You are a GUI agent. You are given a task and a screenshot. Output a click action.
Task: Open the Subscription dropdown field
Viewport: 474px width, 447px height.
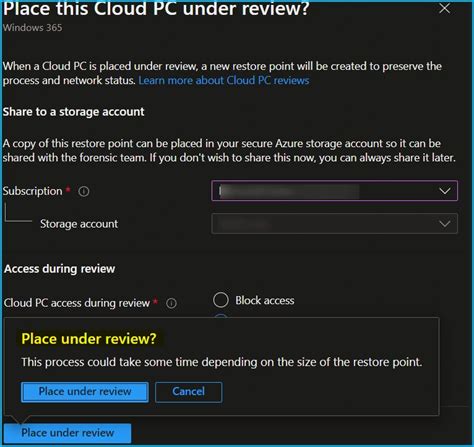tap(334, 191)
